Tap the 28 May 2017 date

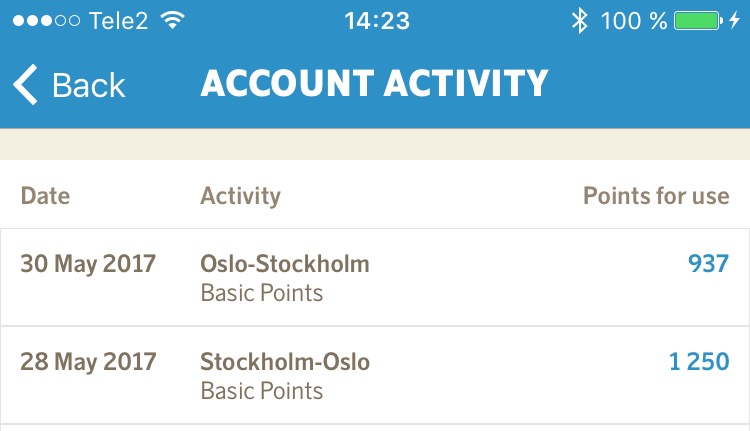(x=88, y=362)
